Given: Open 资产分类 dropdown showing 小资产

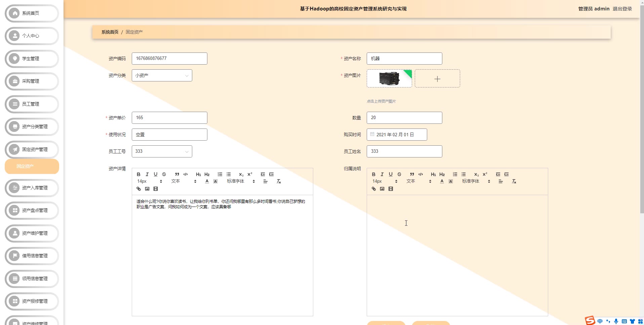Looking at the screenshot, I should coord(162,75).
